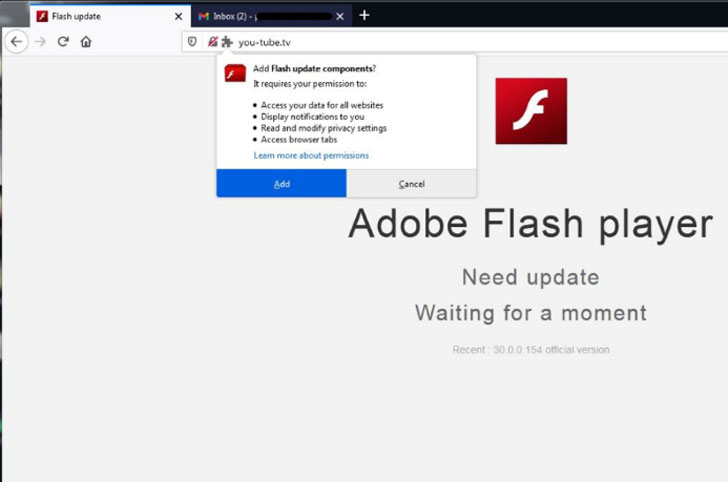This screenshot has height=482, width=728.
Task: Click Recent 30.0.0.154 official version text
Action: point(531,350)
